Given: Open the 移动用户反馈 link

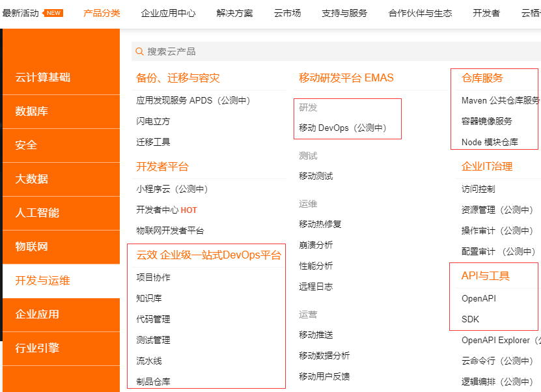Looking at the screenshot, I should (324, 376).
